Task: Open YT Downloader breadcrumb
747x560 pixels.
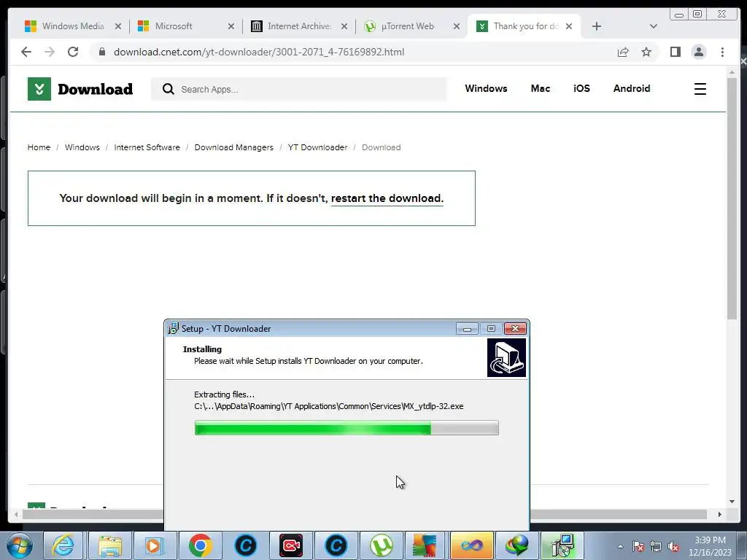Action: [317, 147]
